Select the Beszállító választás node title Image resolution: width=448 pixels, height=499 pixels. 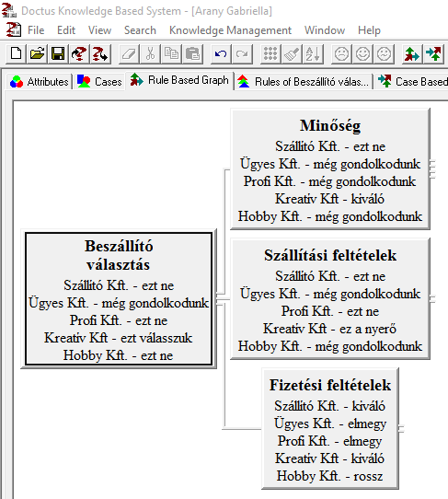point(119,255)
